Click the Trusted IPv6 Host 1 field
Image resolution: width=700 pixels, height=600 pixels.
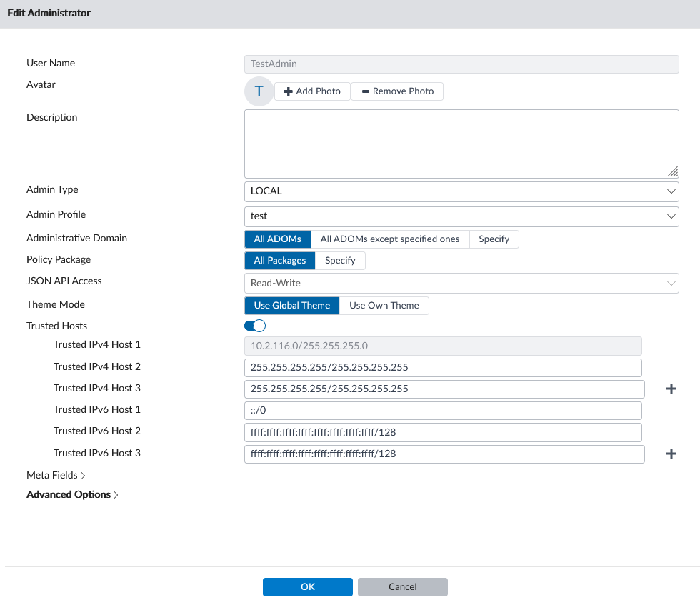pyautogui.click(x=442, y=411)
